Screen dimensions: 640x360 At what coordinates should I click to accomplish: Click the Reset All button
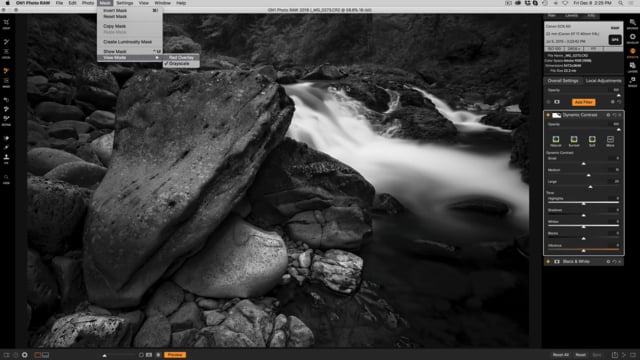click(x=560, y=355)
